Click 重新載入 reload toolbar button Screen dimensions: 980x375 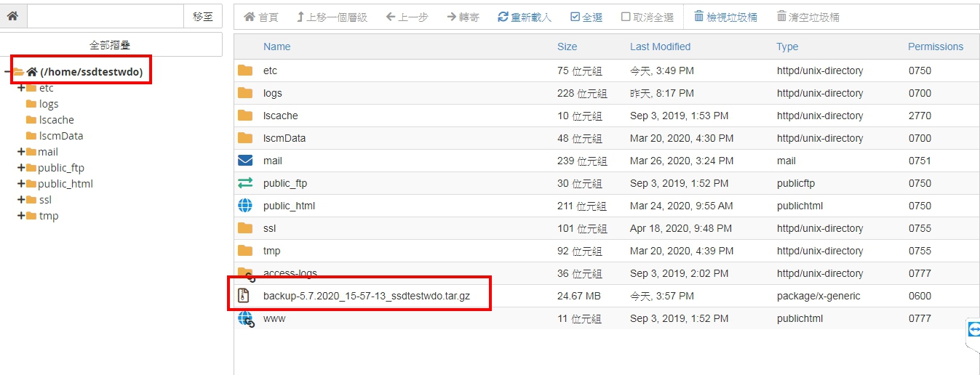point(525,17)
